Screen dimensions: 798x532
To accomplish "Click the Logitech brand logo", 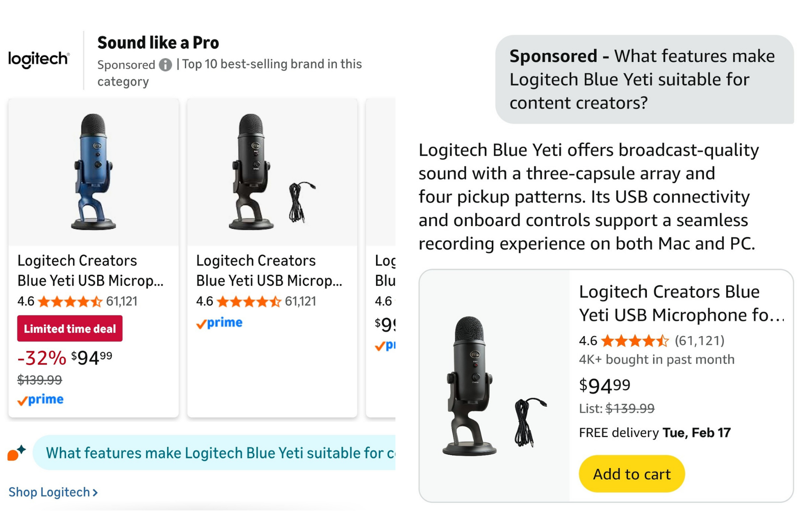I will [39, 59].
